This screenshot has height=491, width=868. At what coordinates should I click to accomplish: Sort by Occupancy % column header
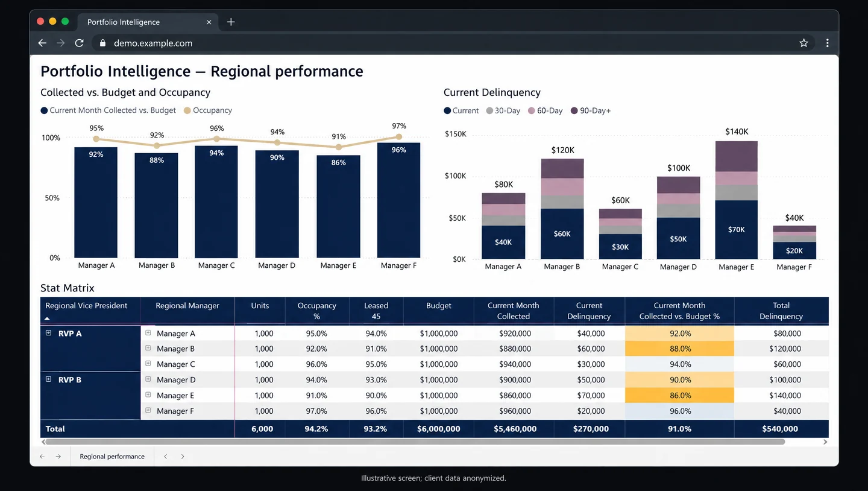[x=317, y=311]
